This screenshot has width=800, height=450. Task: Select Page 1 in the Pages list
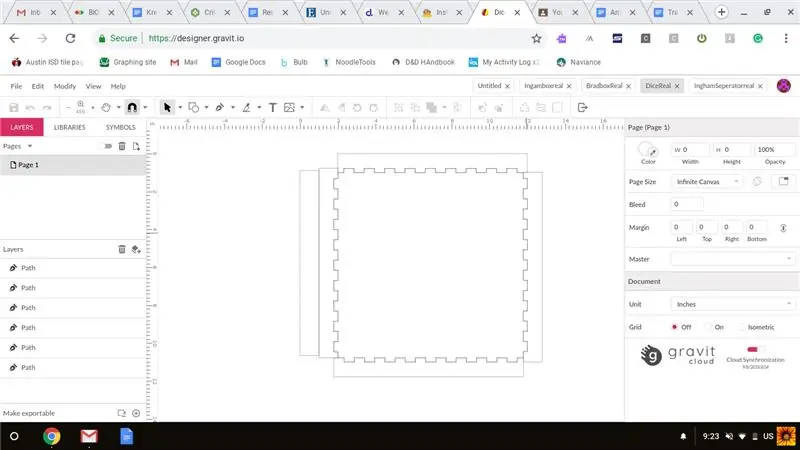(72, 165)
